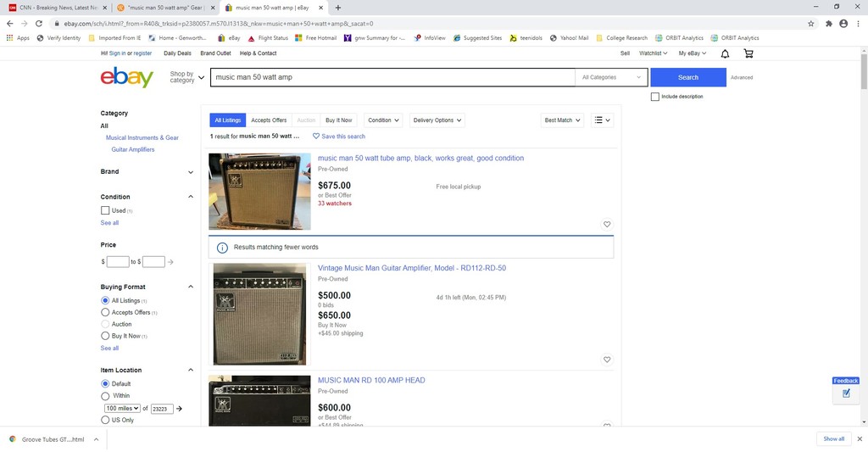Select the Accepts Offers radio button
This screenshot has width=868, height=452.
(x=105, y=312)
